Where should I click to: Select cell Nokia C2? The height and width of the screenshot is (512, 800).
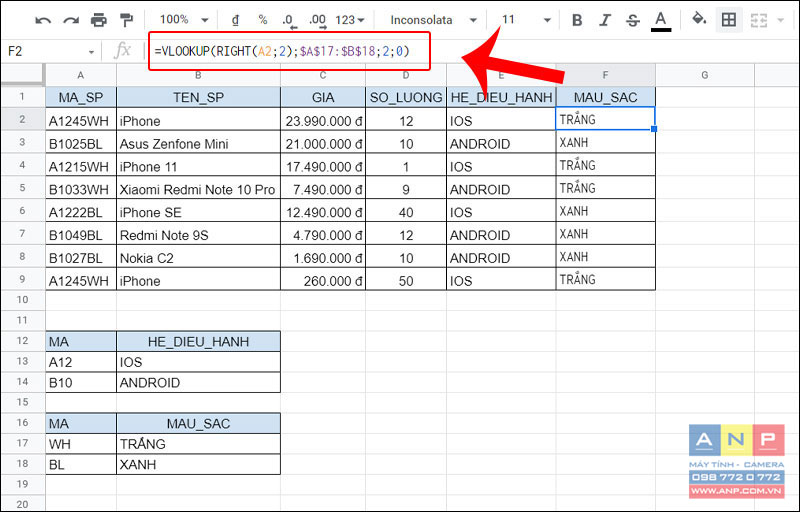click(x=198, y=258)
